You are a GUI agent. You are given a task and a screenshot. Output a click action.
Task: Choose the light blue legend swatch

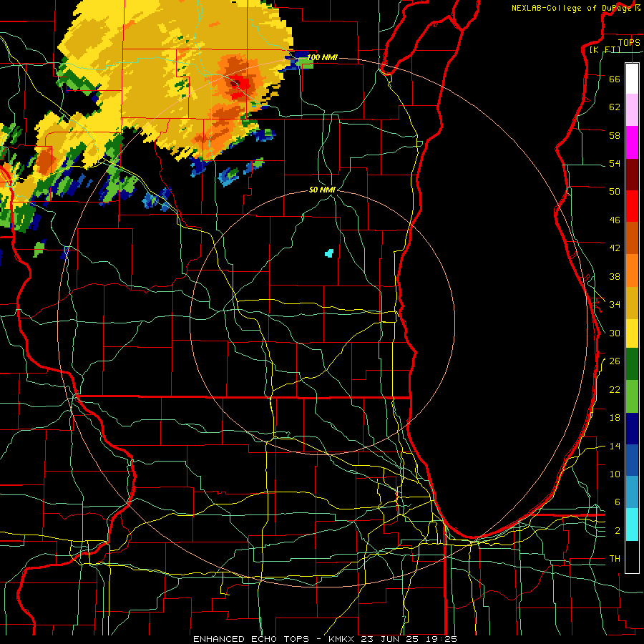coord(632,492)
